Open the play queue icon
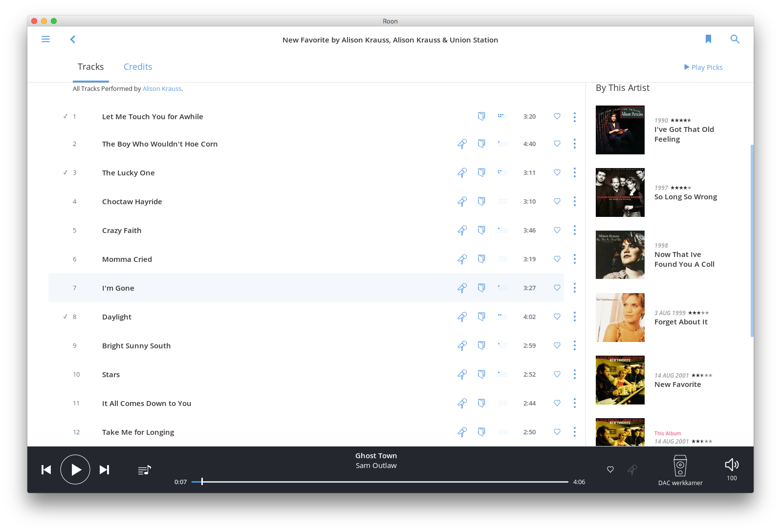781x532 pixels. pyautogui.click(x=145, y=470)
